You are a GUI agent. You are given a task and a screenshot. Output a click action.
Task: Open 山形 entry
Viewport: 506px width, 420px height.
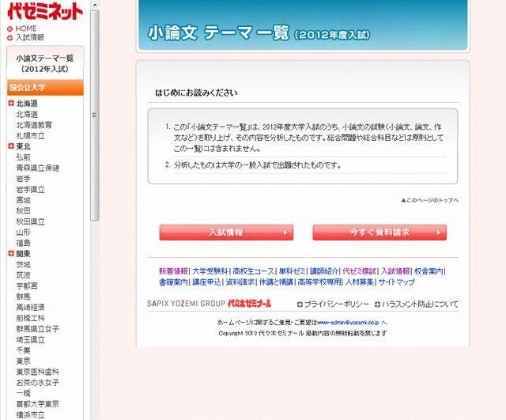tap(23, 233)
